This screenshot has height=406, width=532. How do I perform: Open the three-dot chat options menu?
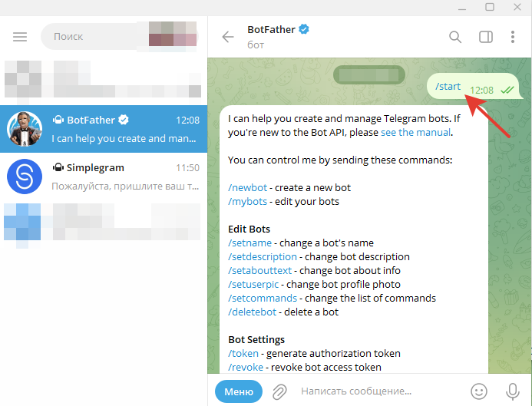click(513, 37)
